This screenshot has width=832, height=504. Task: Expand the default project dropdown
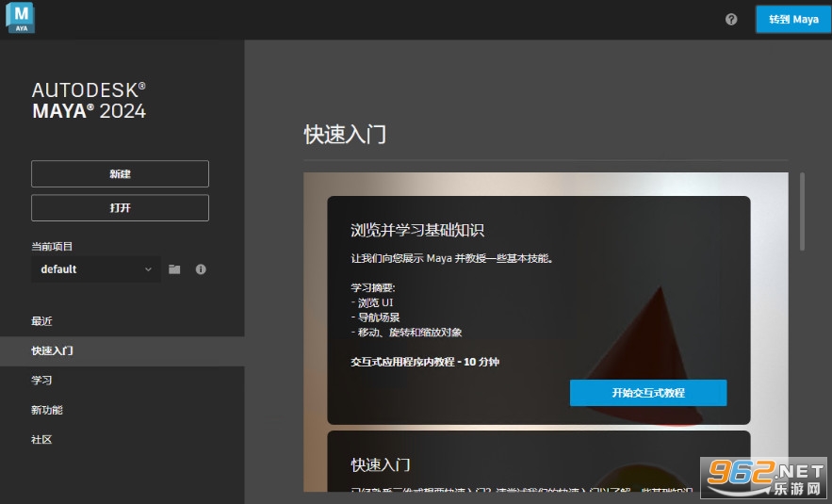(96, 269)
